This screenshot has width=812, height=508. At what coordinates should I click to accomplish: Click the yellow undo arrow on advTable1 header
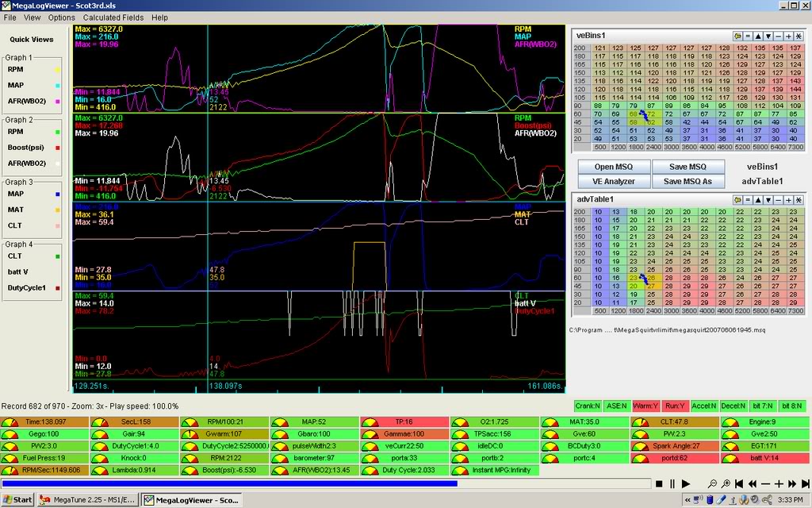tap(738, 200)
